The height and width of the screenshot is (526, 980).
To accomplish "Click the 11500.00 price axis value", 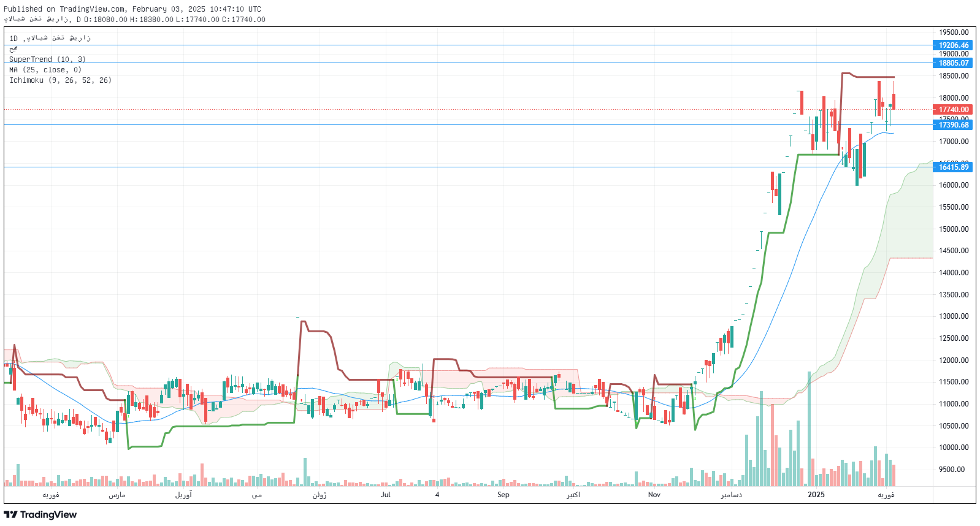I will click(954, 382).
